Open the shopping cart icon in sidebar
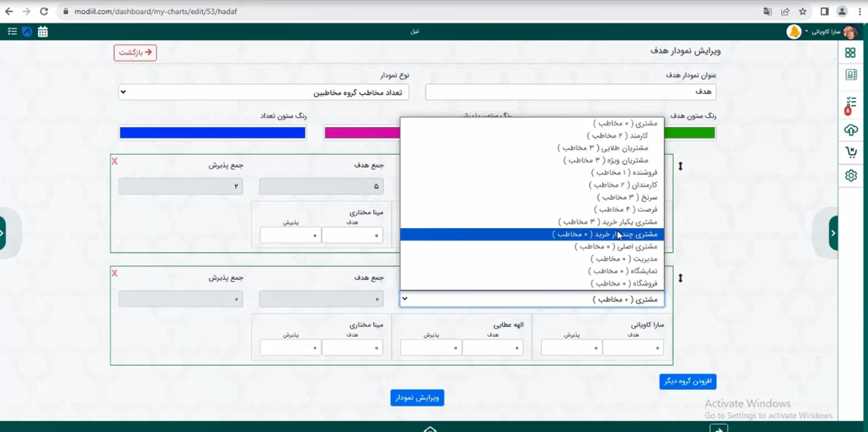This screenshot has height=432, width=868. 851,152
